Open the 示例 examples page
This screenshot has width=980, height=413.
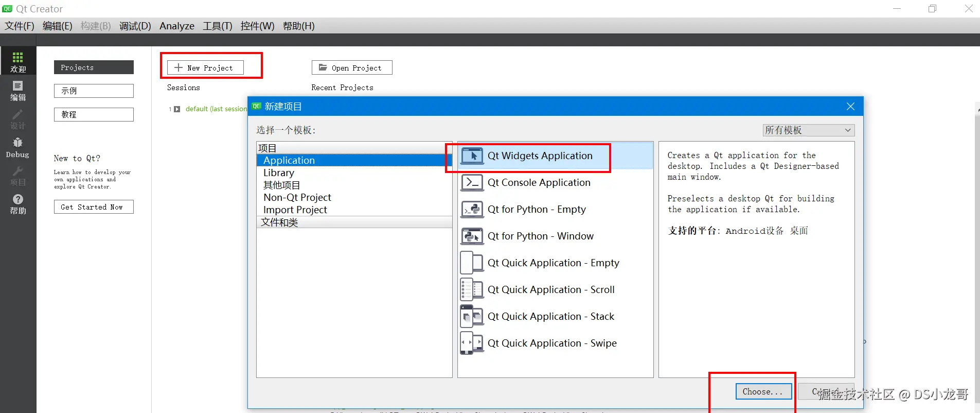pos(94,91)
